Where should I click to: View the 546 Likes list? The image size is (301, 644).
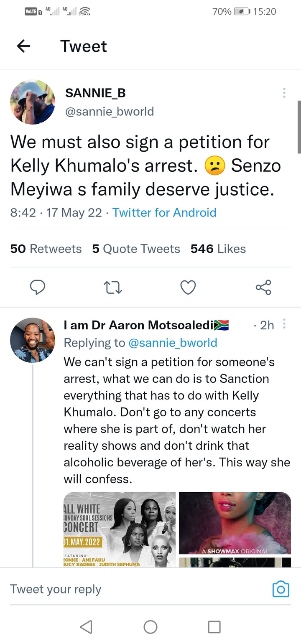[218, 249]
